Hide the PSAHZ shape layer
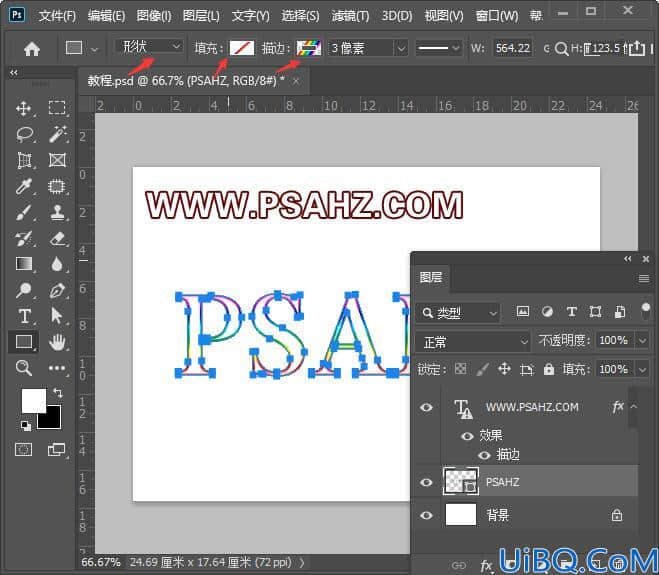Screen dimensions: 659x575 [426, 482]
